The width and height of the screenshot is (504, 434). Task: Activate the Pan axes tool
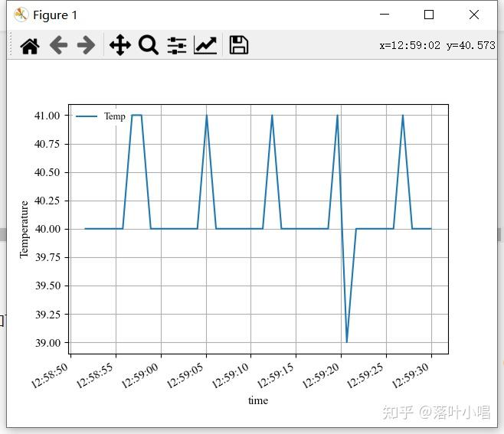tap(120, 45)
